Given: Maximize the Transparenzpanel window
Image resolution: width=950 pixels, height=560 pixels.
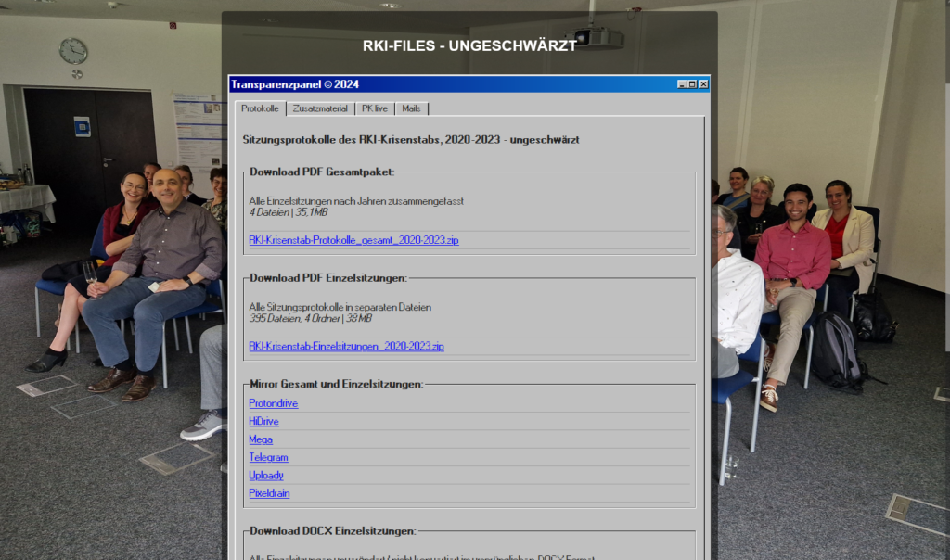Looking at the screenshot, I should coord(692,84).
